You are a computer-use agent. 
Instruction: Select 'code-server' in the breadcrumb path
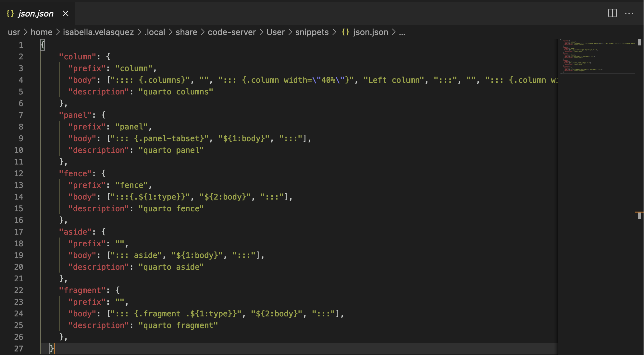(231, 32)
